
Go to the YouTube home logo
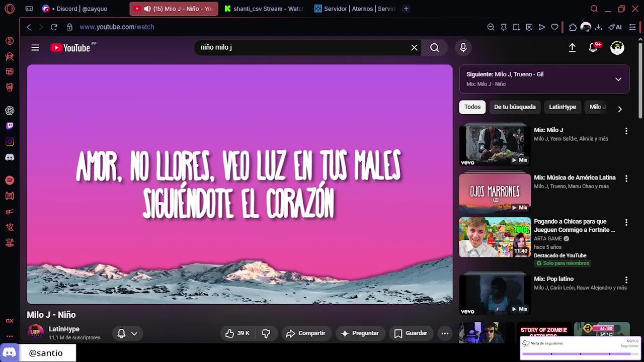[x=70, y=48]
